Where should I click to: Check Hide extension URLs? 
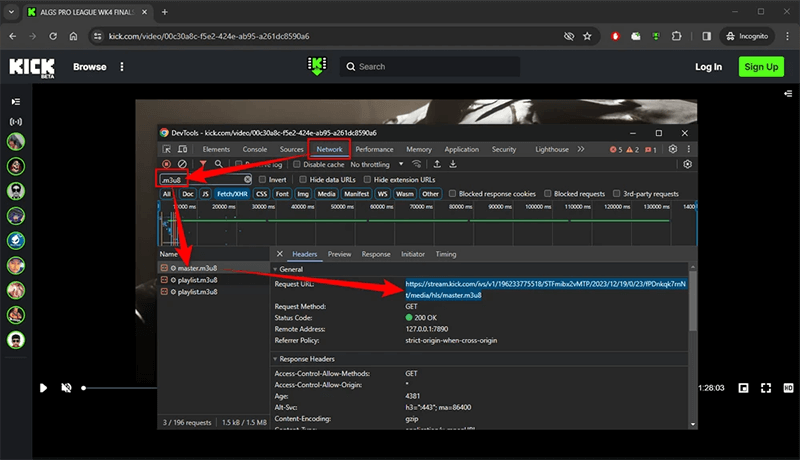367,180
